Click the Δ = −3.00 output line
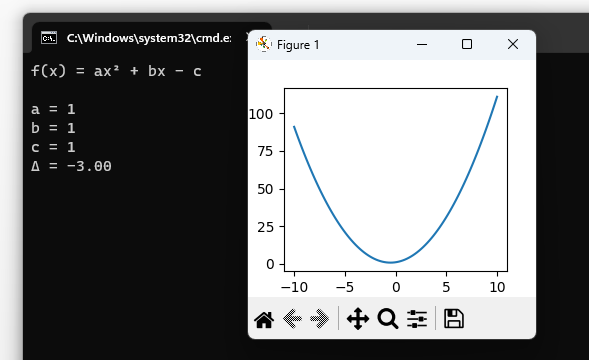The width and height of the screenshot is (589, 360). [71, 166]
